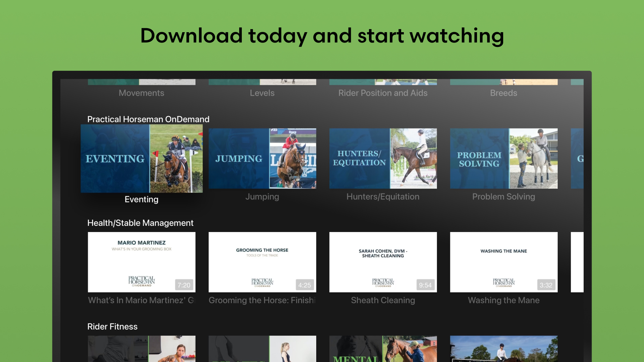Select the Movements category label

coord(142,93)
